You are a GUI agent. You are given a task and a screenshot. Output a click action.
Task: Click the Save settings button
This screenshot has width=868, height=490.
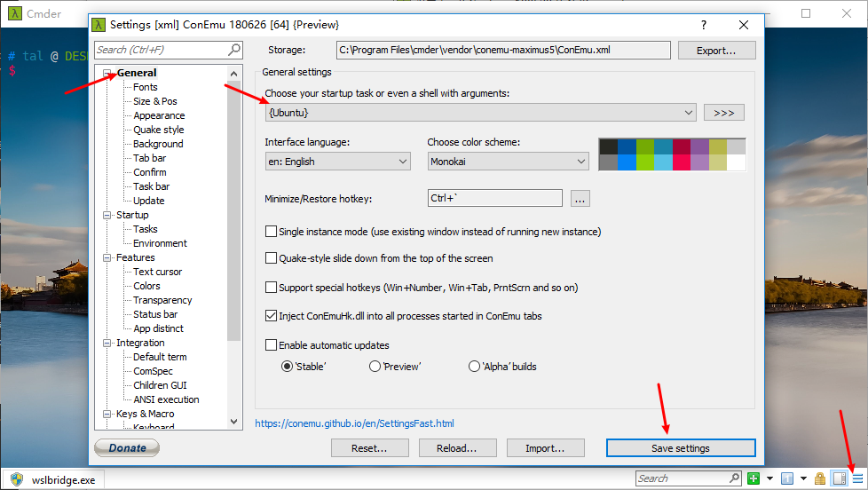pyautogui.click(x=681, y=448)
